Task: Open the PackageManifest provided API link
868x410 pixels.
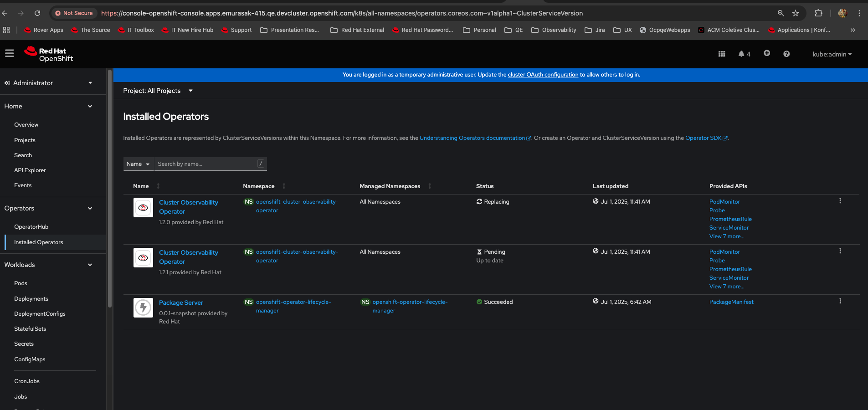Action: 731,302
